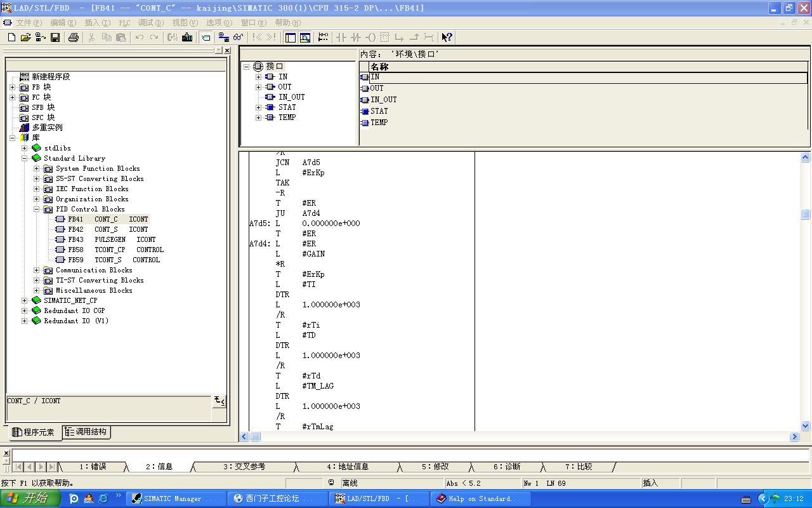Expand the SIMATIC_NET_CP library
This screenshot has width=812, height=508.
coord(24,300)
